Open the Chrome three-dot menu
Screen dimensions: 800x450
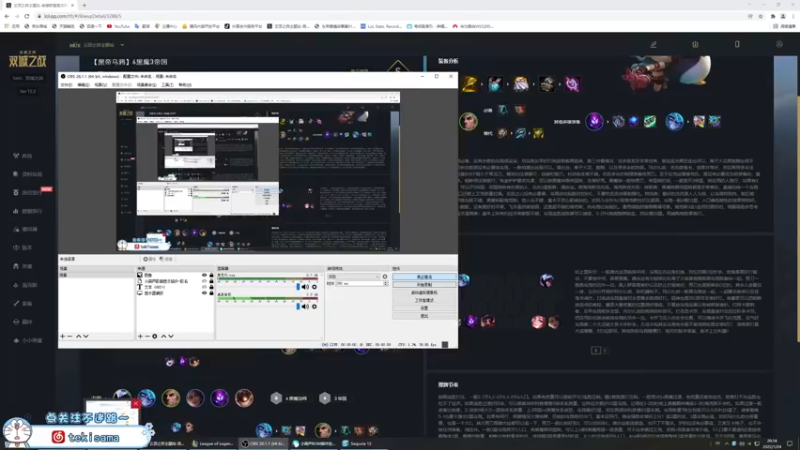(x=793, y=16)
